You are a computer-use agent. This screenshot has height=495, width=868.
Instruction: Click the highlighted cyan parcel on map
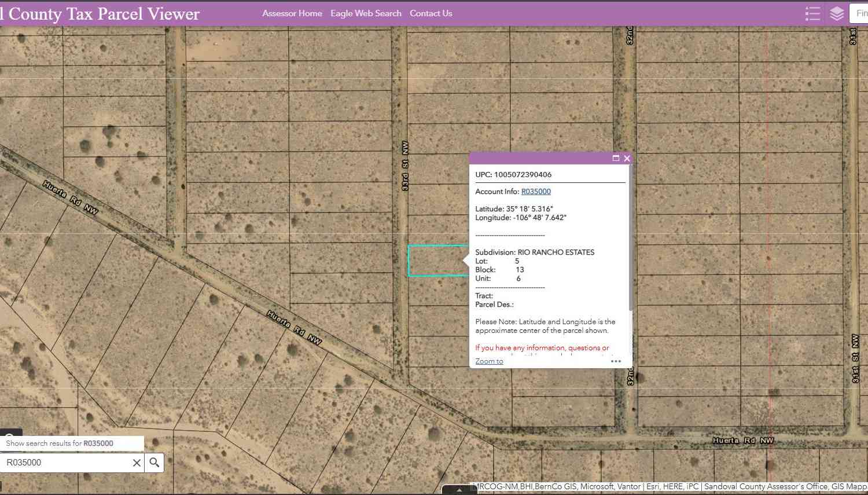click(438, 261)
